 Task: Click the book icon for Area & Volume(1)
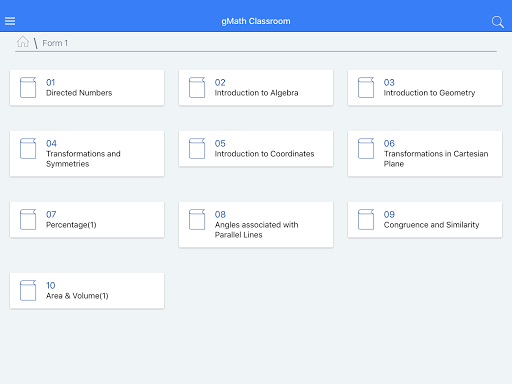point(28,291)
